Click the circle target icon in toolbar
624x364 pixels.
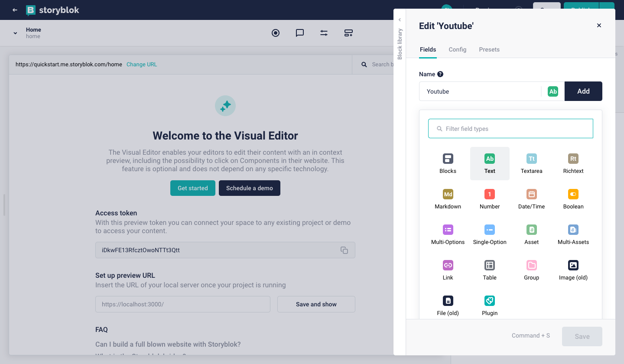276,33
